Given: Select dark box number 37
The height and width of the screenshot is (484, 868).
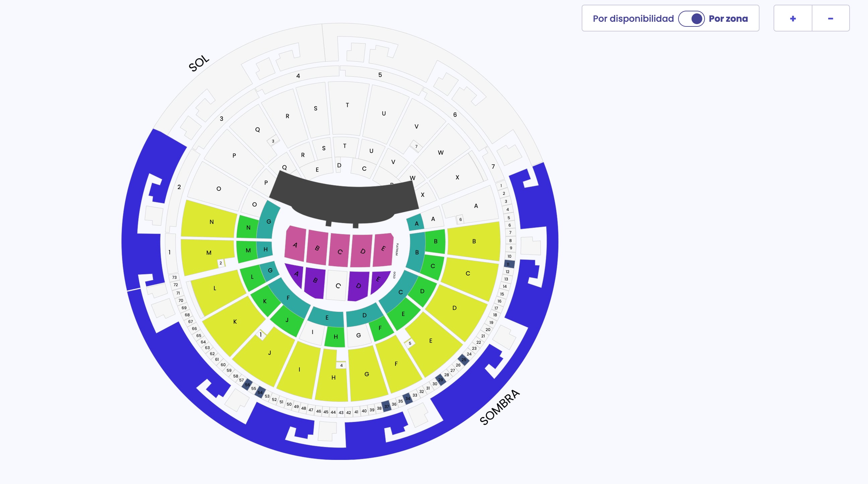Looking at the screenshot, I should (386, 406).
